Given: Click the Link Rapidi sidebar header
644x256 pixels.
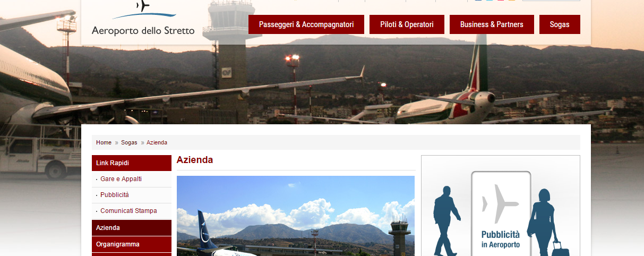Looking at the screenshot, I should coord(132,163).
